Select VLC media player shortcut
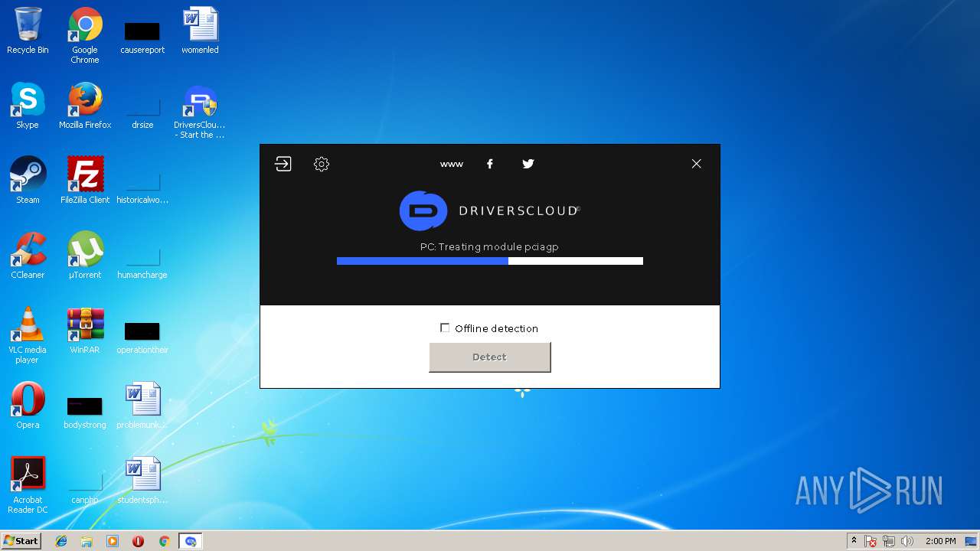The height and width of the screenshot is (551, 980). [x=28, y=335]
